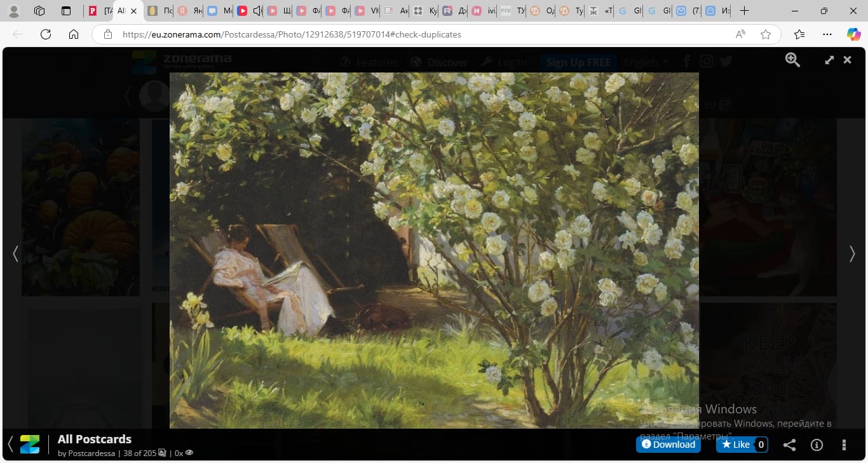Screen dimensions: 868x463
Task: Go to the previous photo arrow
Action: [15, 254]
